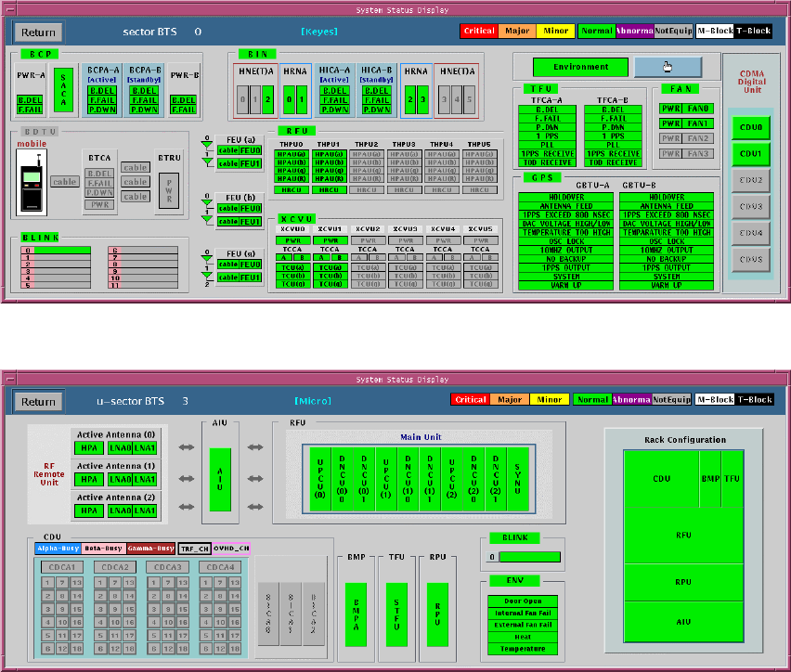This screenshot has height=672, width=791.
Task: Click Normal swatch in u-sector BTS 3 legend
Action: [x=592, y=399]
